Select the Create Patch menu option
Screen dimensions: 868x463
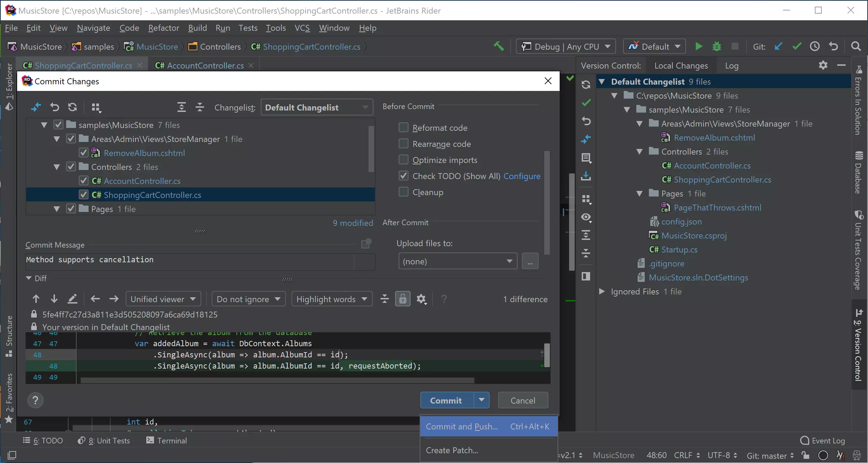[452, 450]
